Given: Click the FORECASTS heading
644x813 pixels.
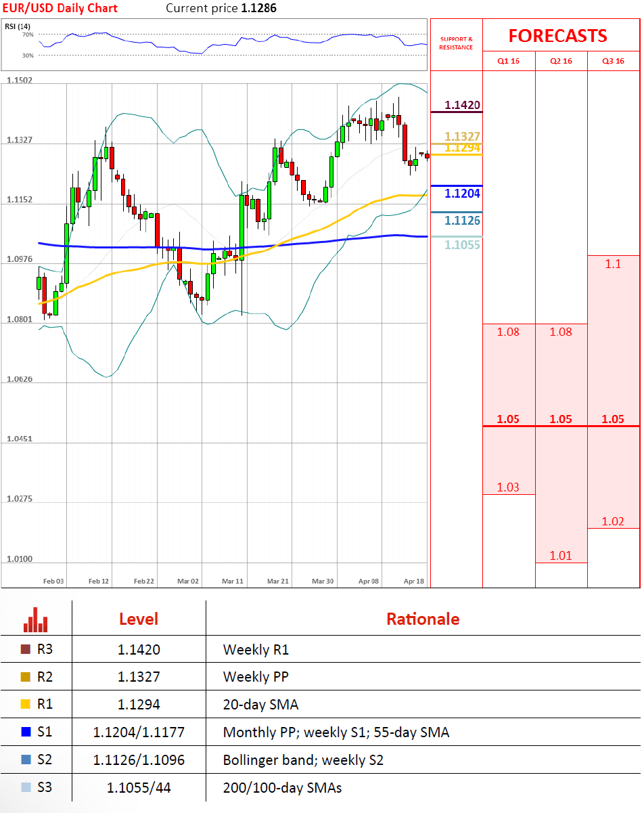Looking at the screenshot, I should coord(558,36).
